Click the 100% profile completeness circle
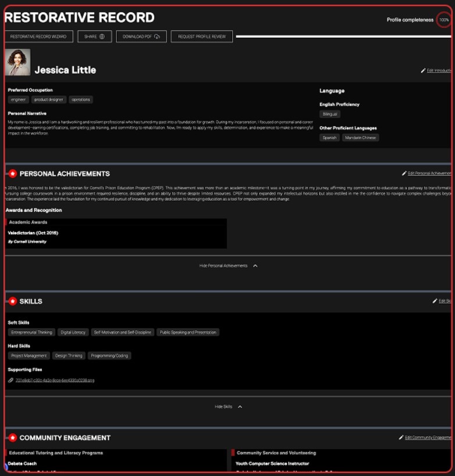455x476 pixels. tap(444, 20)
